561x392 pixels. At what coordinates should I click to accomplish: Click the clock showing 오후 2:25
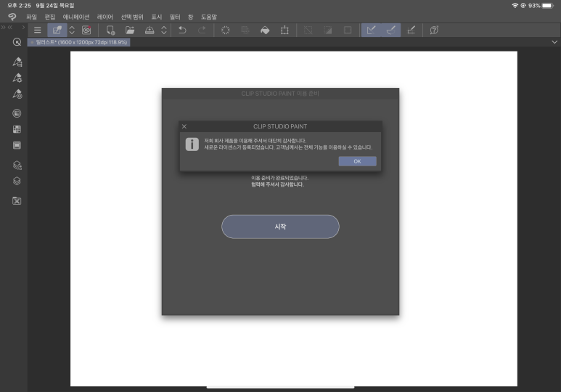(19, 5)
